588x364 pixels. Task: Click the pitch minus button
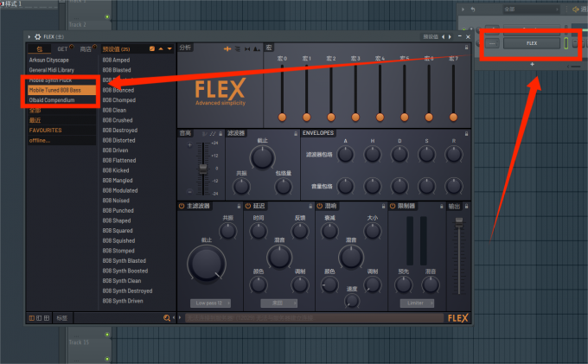pos(189,192)
